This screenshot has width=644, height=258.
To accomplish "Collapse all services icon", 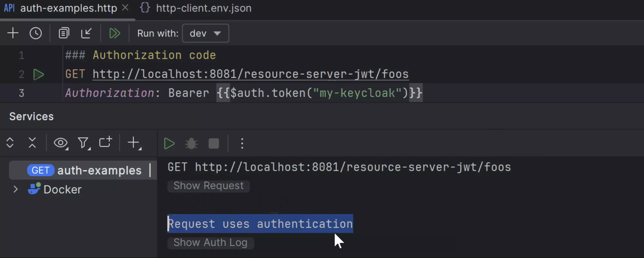I will (x=32, y=143).
